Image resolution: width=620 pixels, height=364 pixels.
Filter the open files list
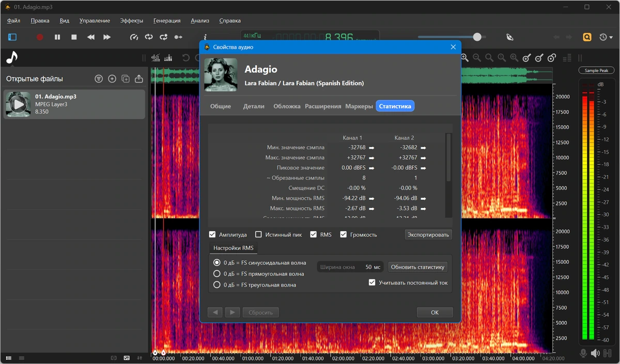pos(99,78)
